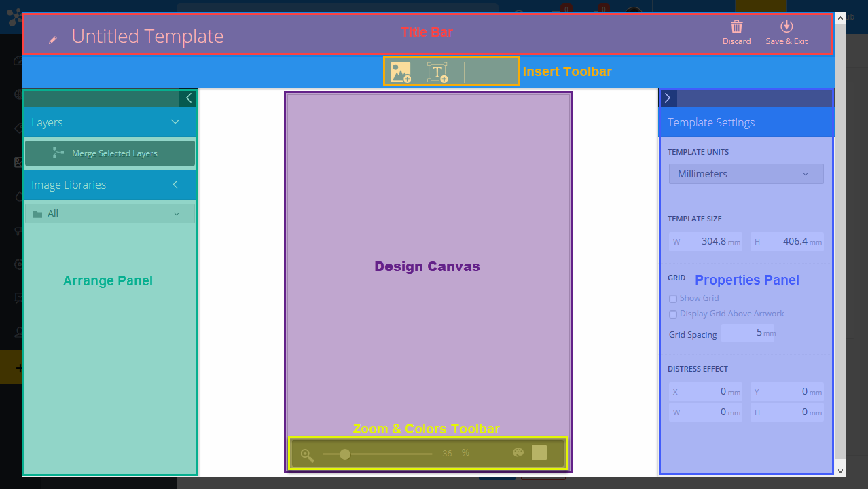Click the Save & Exit download icon
Screen dimensions: 868x489
[786, 27]
